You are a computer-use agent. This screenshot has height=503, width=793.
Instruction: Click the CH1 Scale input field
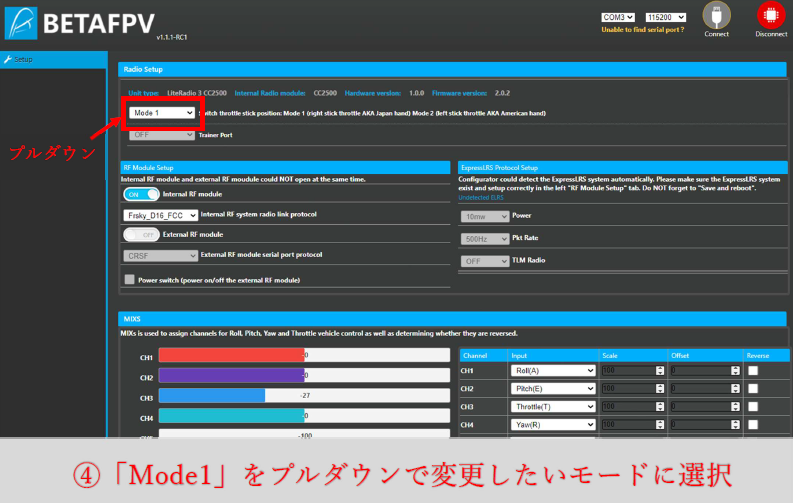click(x=633, y=371)
